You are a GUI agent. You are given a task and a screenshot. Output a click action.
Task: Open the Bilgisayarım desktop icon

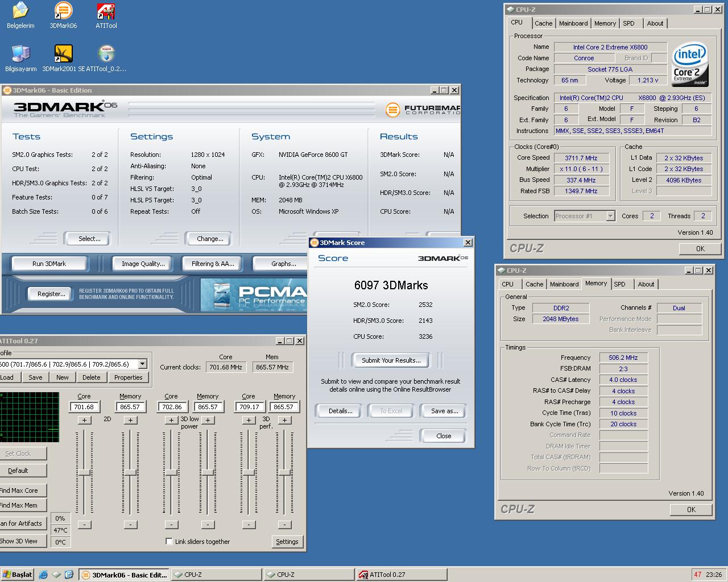coord(20,58)
